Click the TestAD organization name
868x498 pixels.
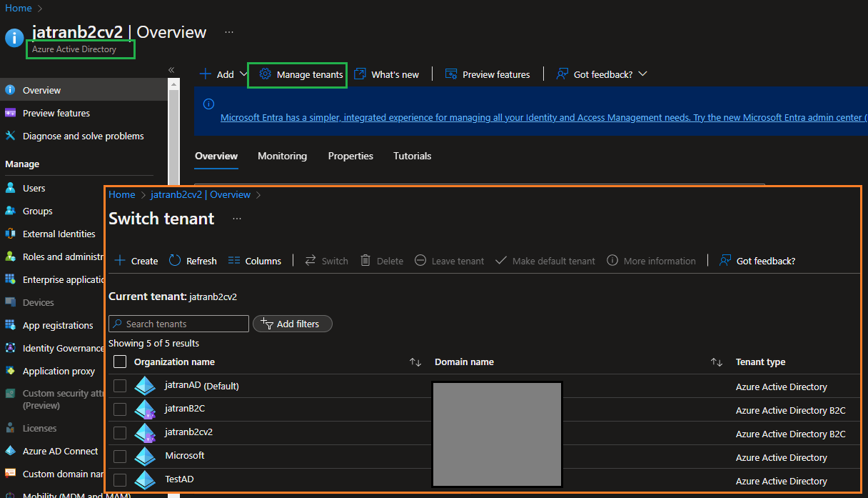179,479
